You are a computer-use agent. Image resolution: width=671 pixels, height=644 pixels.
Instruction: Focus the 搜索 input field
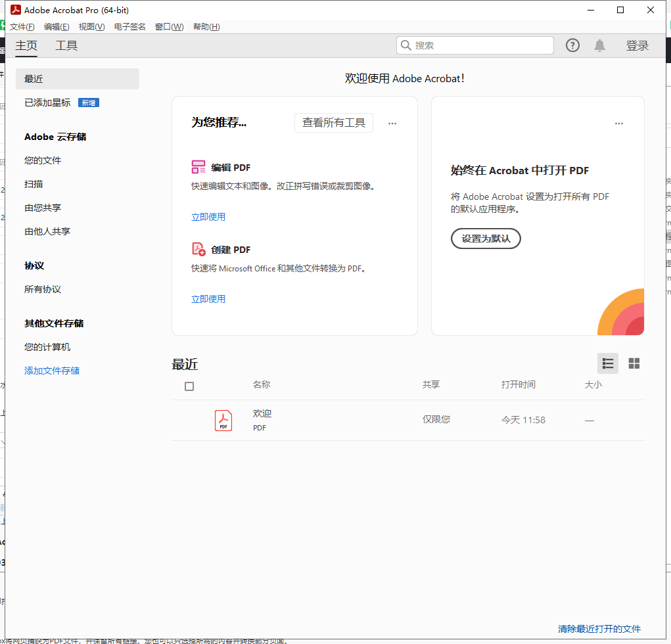[475, 45]
